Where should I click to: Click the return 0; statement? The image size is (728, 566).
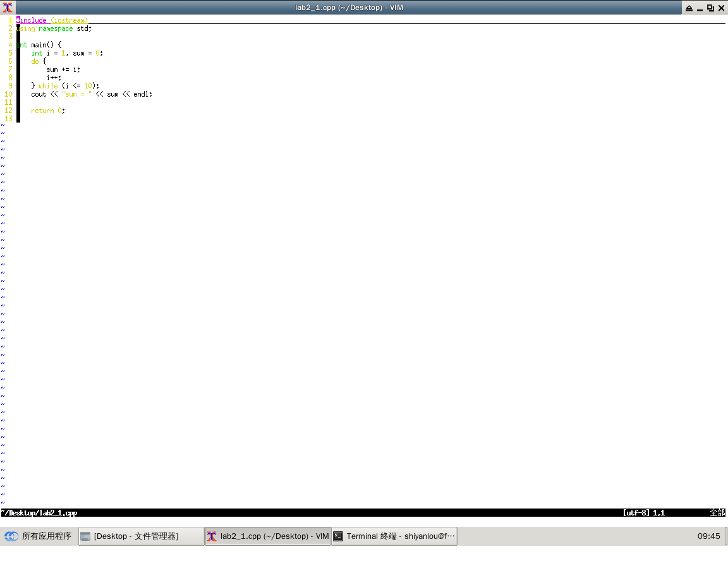tap(48, 111)
